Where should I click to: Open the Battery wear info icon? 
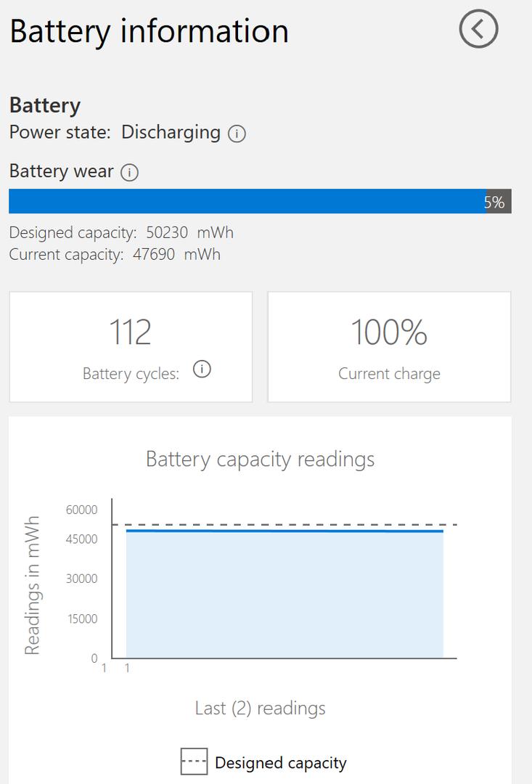pyautogui.click(x=129, y=173)
